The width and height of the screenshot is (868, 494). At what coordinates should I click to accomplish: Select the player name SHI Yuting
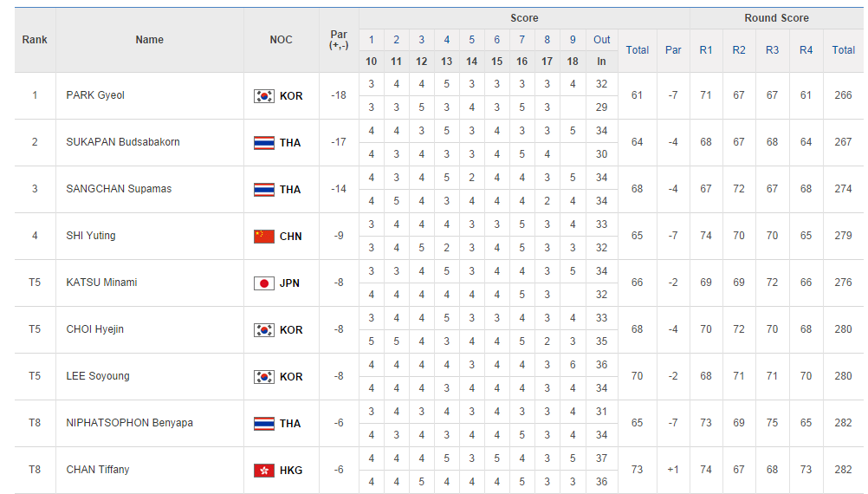(x=91, y=236)
